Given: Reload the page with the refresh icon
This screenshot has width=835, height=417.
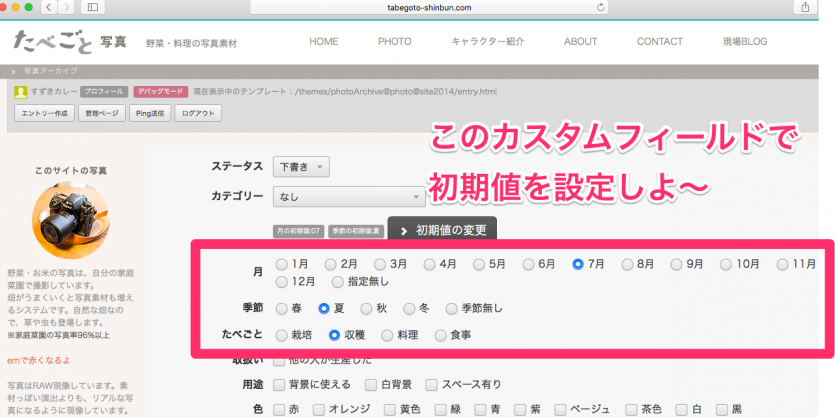Looking at the screenshot, I should (599, 7).
